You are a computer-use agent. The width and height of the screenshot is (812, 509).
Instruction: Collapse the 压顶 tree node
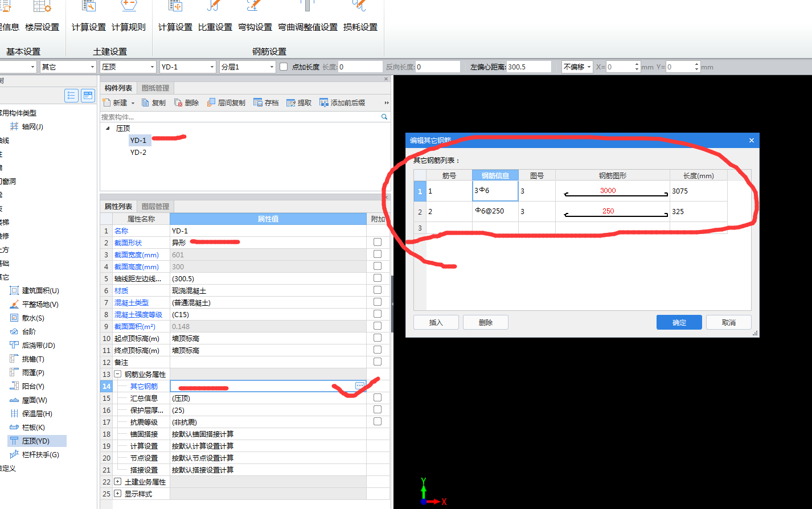coord(108,128)
